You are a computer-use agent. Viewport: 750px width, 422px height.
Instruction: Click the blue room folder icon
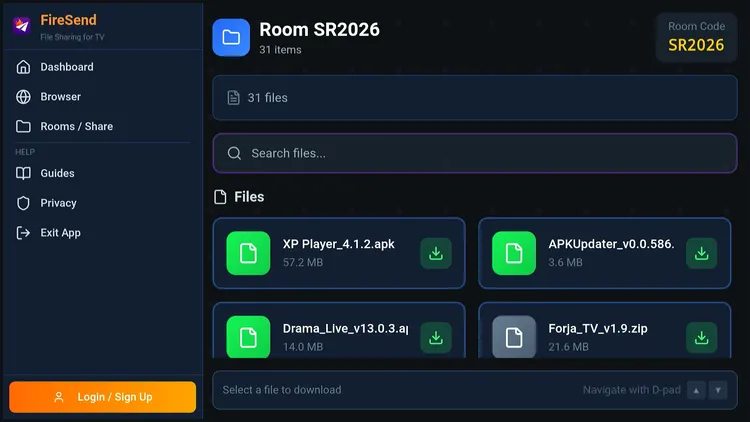(x=231, y=37)
